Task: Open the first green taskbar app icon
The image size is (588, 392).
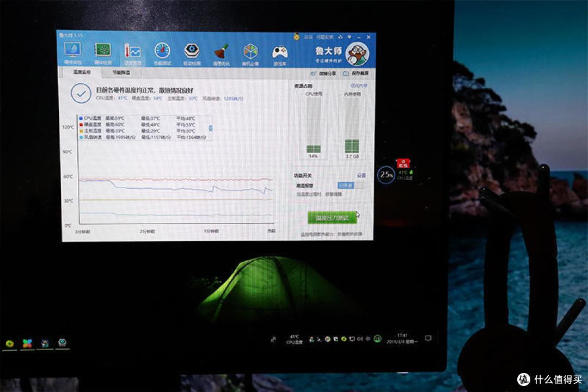Action: point(10,343)
